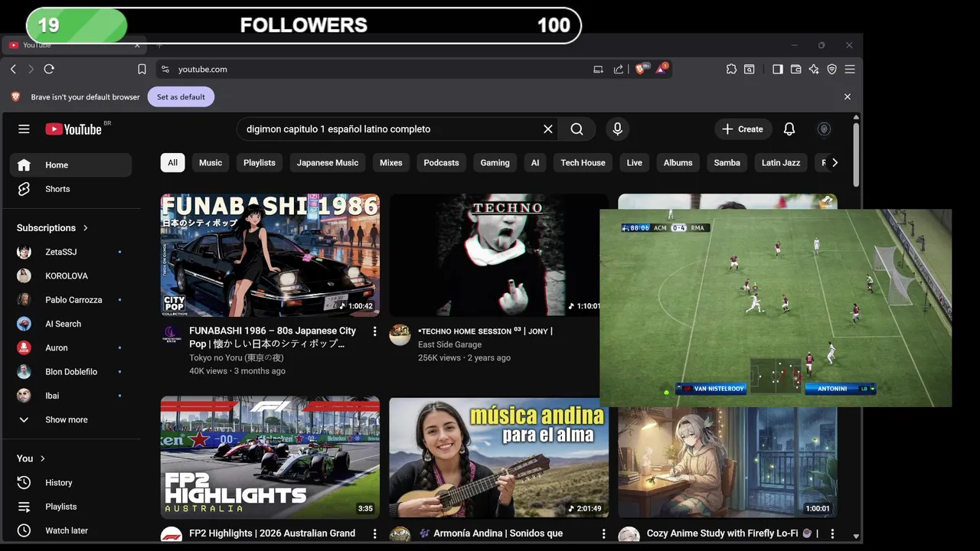The height and width of the screenshot is (551, 980).
Task: Reload the page
Action: pos(49,69)
